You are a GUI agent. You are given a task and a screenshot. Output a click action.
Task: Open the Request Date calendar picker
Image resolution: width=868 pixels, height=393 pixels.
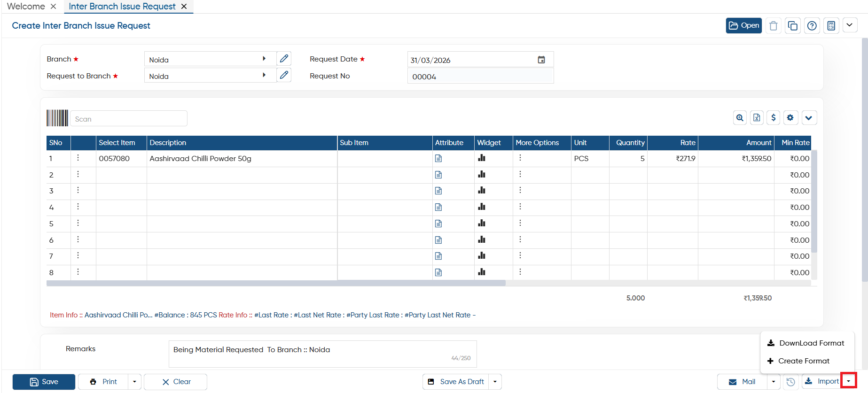click(x=541, y=60)
